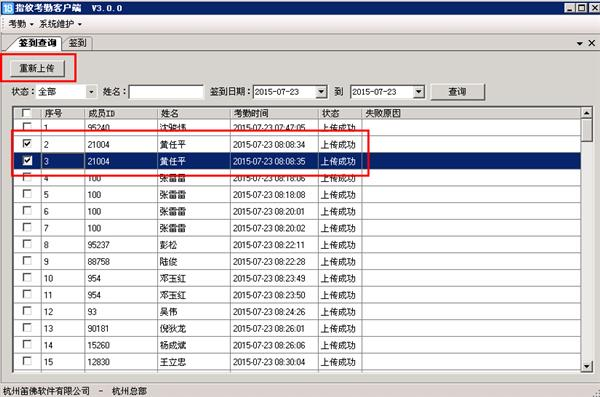
Task: Select the name 邓玉红 in row 11
Action: click(x=173, y=295)
